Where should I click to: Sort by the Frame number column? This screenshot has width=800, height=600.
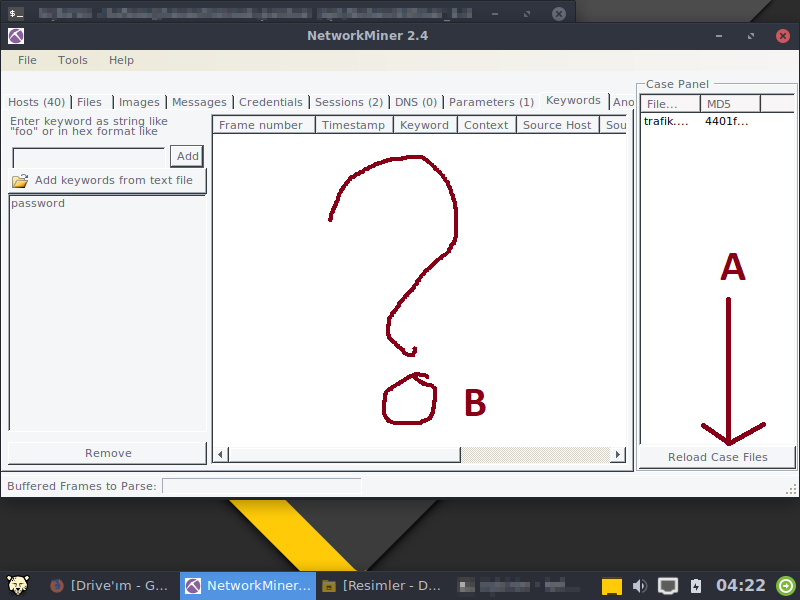coord(264,125)
